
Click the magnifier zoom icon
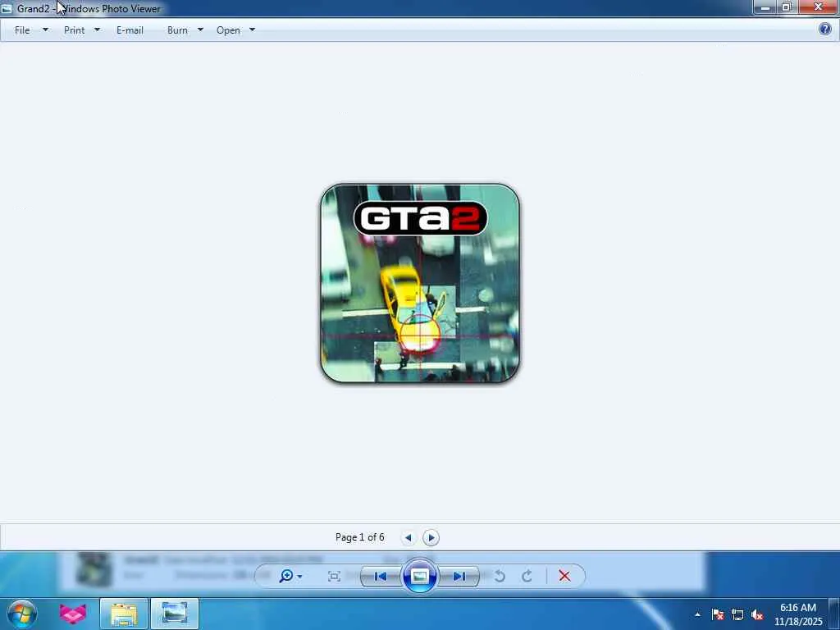click(286, 576)
